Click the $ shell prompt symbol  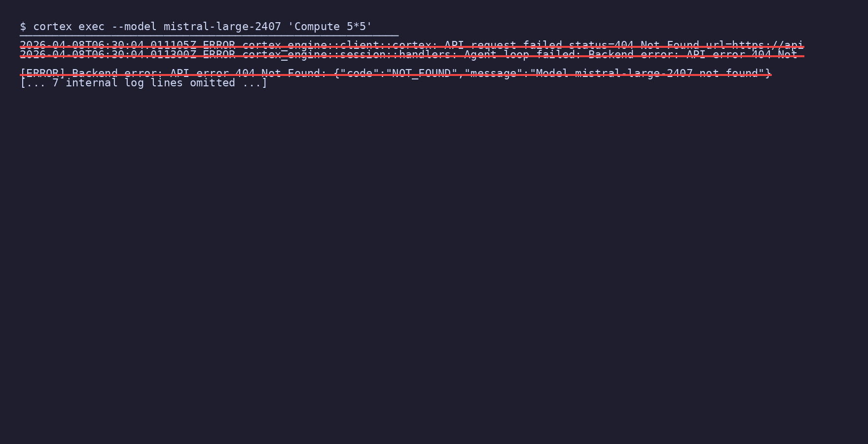[23, 27]
